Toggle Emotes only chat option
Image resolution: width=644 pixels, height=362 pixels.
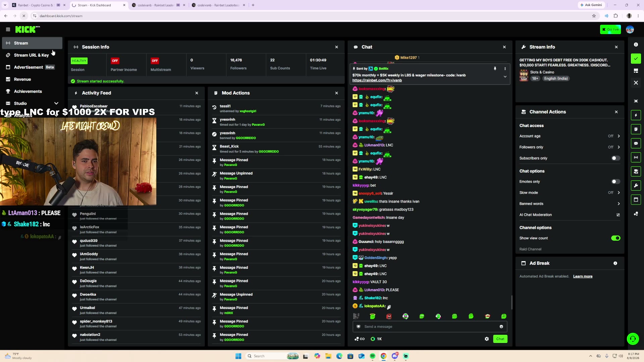[616, 182]
